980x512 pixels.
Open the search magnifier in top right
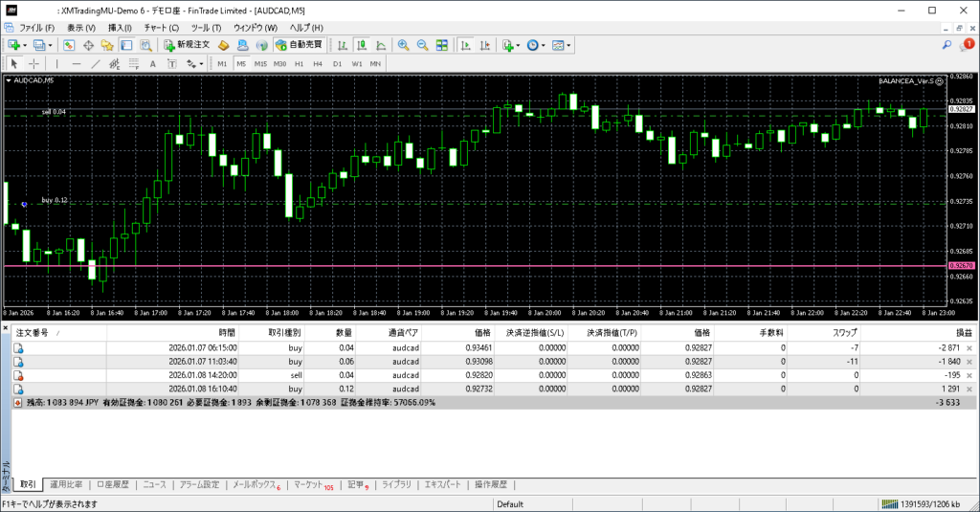(x=947, y=45)
